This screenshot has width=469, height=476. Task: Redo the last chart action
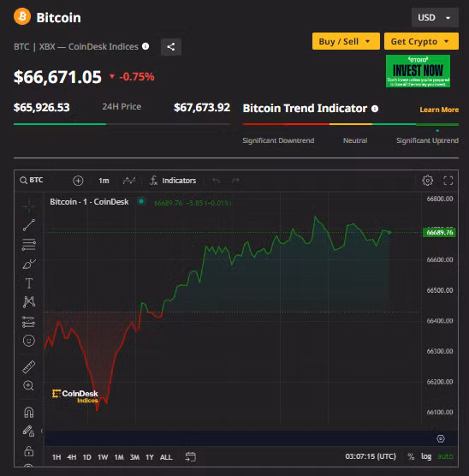click(235, 181)
